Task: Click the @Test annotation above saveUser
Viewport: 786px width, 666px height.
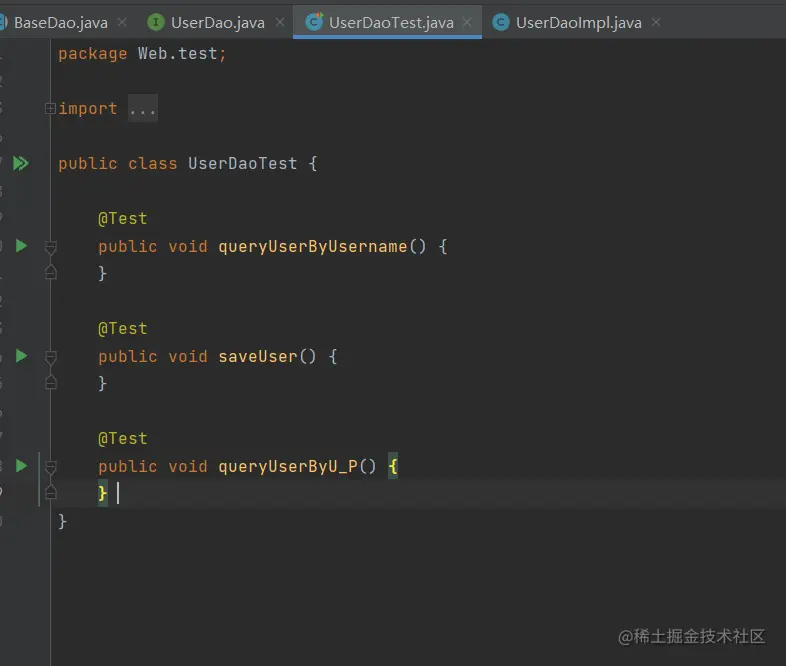Action: click(x=123, y=329)
